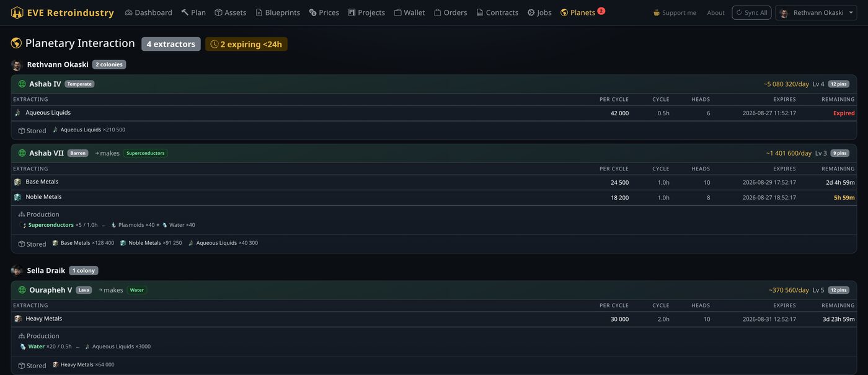This screenshot has width=868, height=375.
Task: Click the Aqueous Liquids ×40 300 stored icon
Action: pos(191,243)
